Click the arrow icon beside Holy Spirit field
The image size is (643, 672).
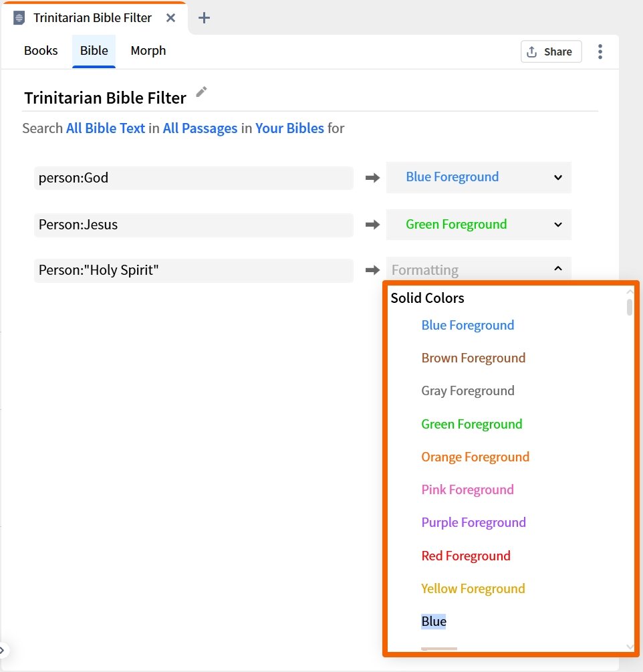tap(371, 270)
